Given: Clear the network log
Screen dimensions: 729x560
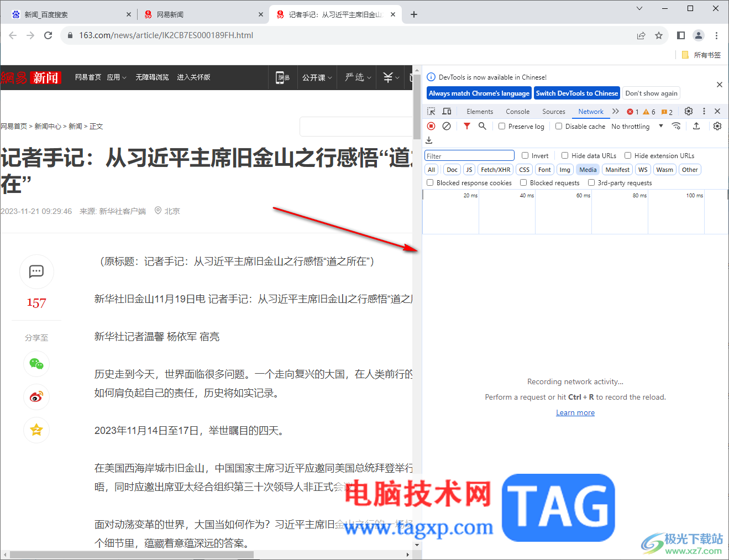Looking at the screenshot, I should [446, 126].
